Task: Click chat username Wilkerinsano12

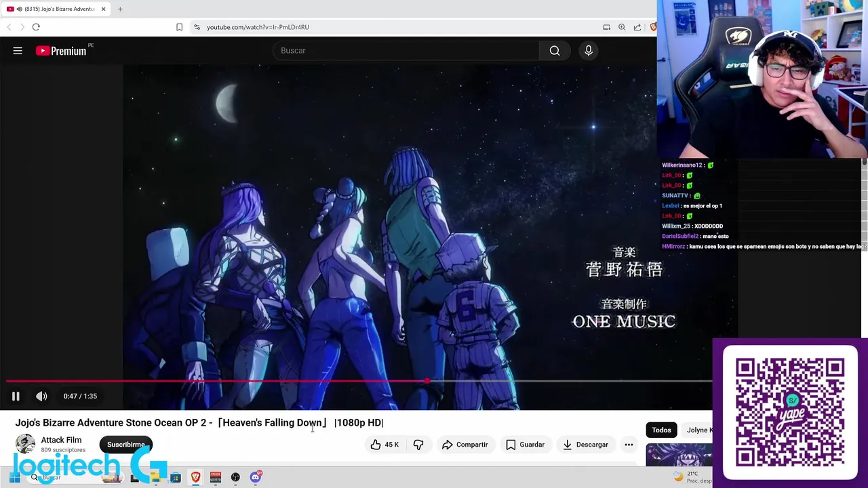Action: tap(682, 165)
